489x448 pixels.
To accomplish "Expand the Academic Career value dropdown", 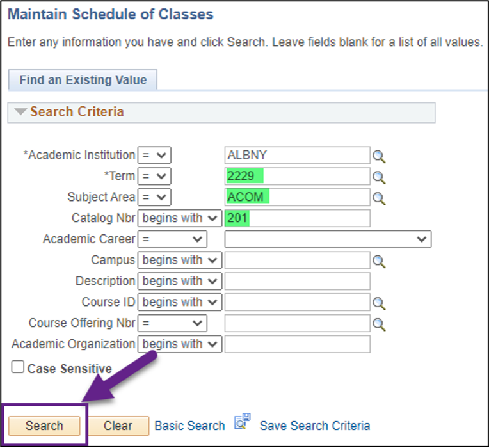I will pyautogui.click(x=328, y=239).
